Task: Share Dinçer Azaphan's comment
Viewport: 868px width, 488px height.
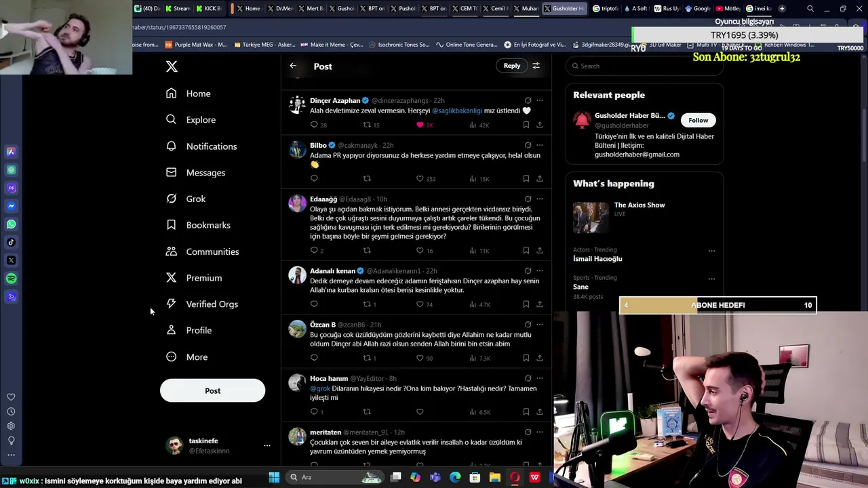Action: [540, 125]
